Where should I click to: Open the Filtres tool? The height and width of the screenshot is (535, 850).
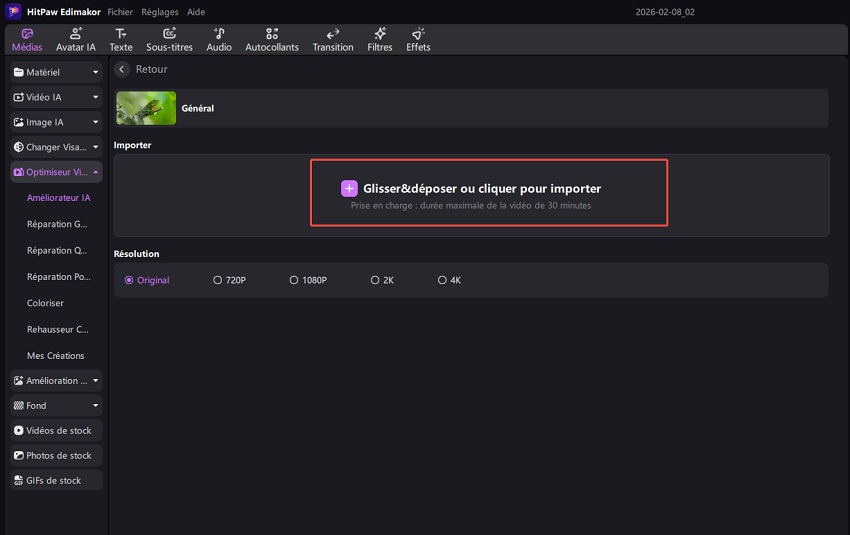pos(379,40)
